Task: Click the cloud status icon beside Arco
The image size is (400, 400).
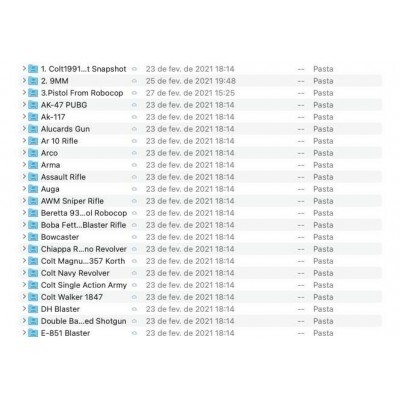Action: click(134, 153)
